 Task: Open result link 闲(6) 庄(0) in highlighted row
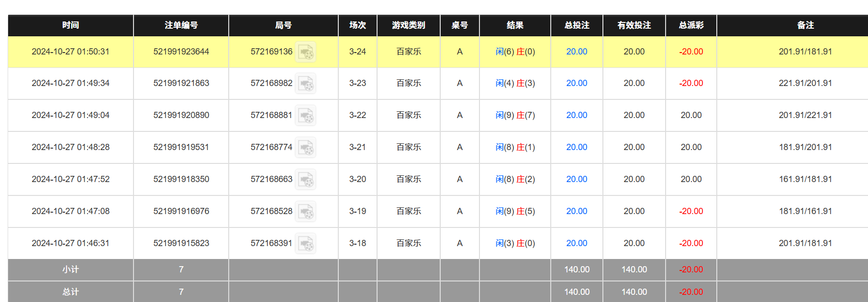click(x=515, y=52)
